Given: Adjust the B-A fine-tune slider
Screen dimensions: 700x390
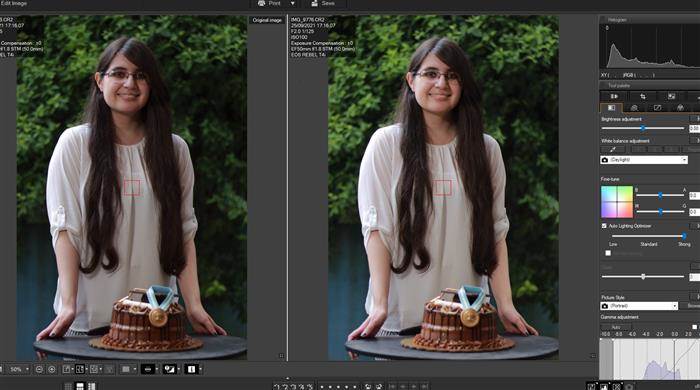Looking at the screenshot, I should point(660,195).
